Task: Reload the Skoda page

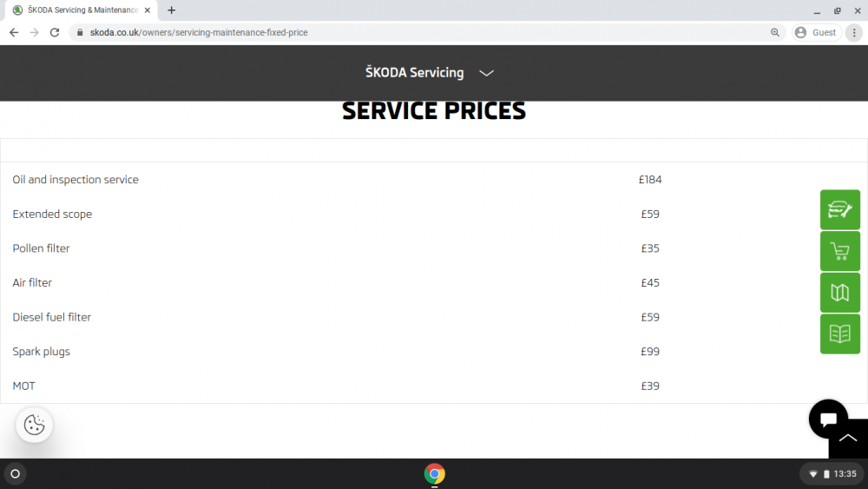Action: (x=54, y=33)
